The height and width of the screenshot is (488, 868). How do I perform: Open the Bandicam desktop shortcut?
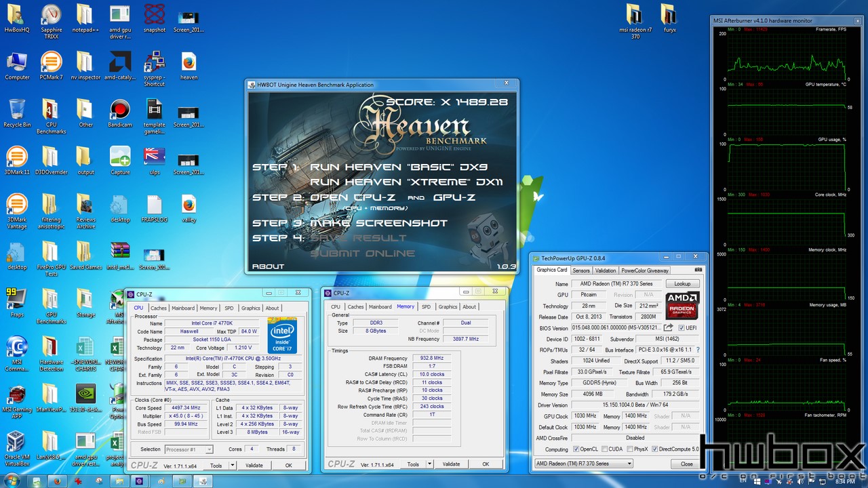coord(119,113)
